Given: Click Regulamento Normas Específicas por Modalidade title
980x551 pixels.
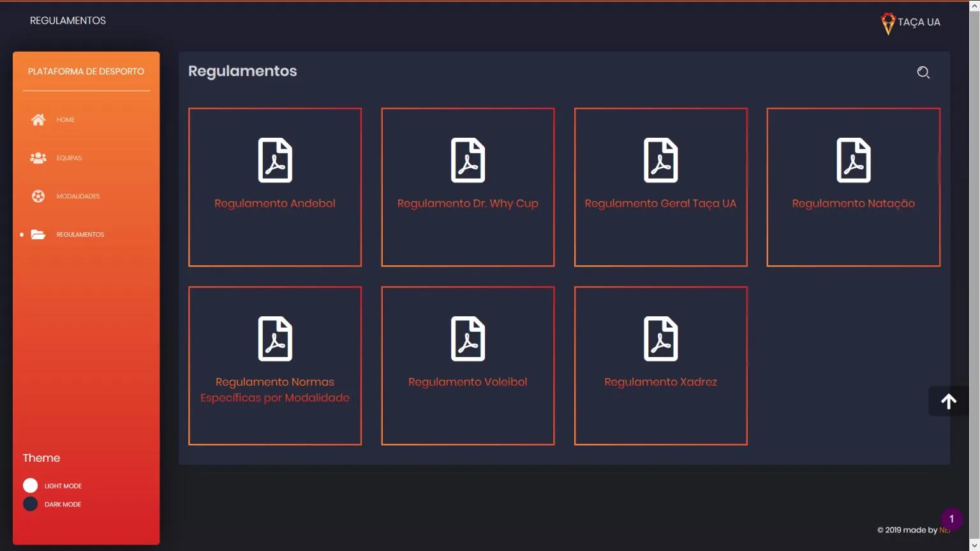Looking at the screenshot, I should click(x=275, y=390).
